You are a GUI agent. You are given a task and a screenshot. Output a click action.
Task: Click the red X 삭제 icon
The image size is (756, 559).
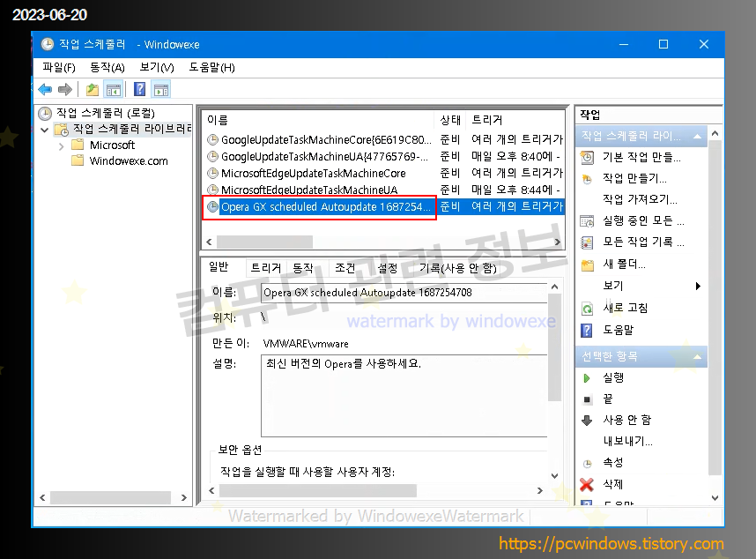pos(587,484)
